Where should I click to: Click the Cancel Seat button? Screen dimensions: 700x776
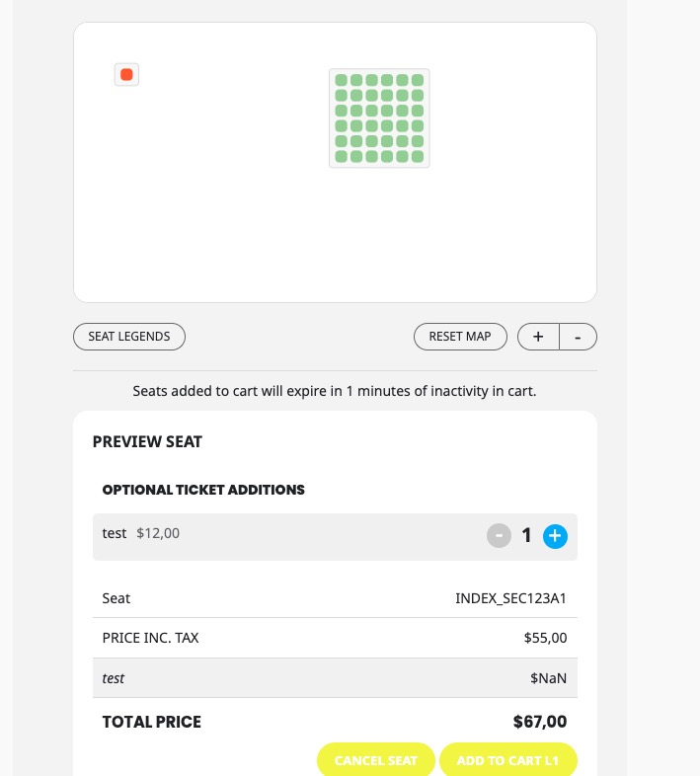376,759
